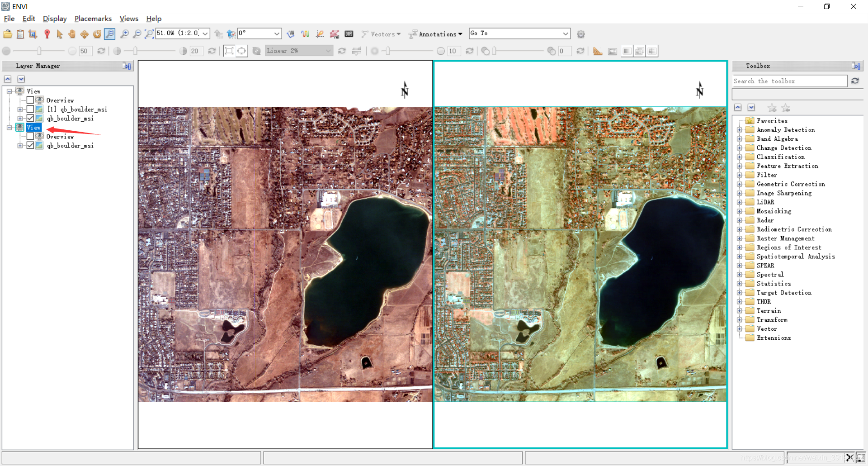Expand all in Layer Manager
Screen dimensions: 868x466
click(21, 79)
